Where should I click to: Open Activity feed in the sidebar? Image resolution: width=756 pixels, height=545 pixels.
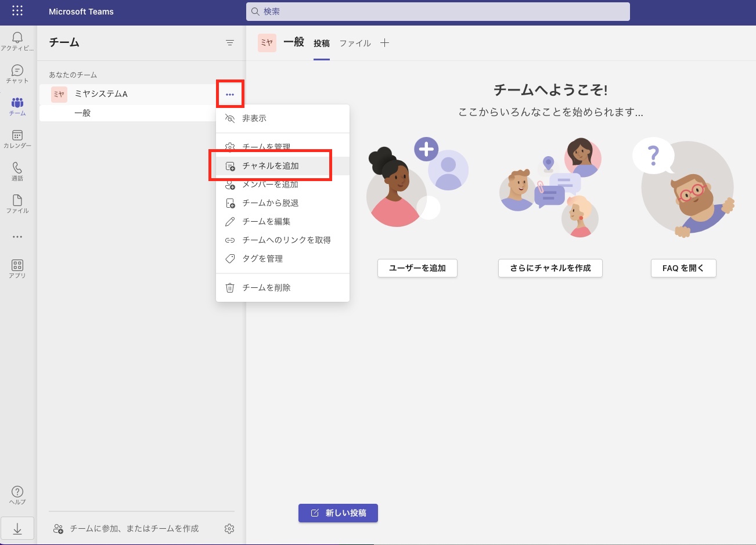pos(17,41)
